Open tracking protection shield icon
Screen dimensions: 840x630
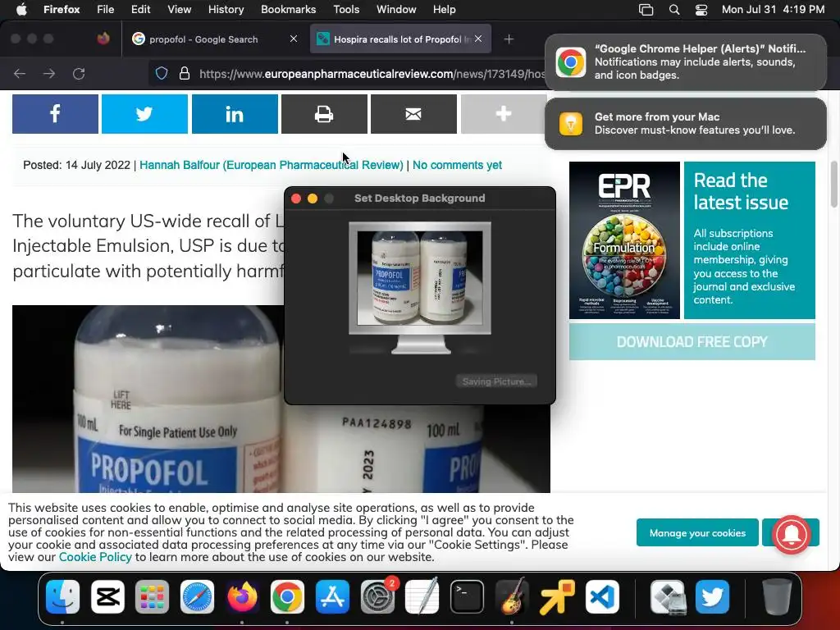pos(162,73)
